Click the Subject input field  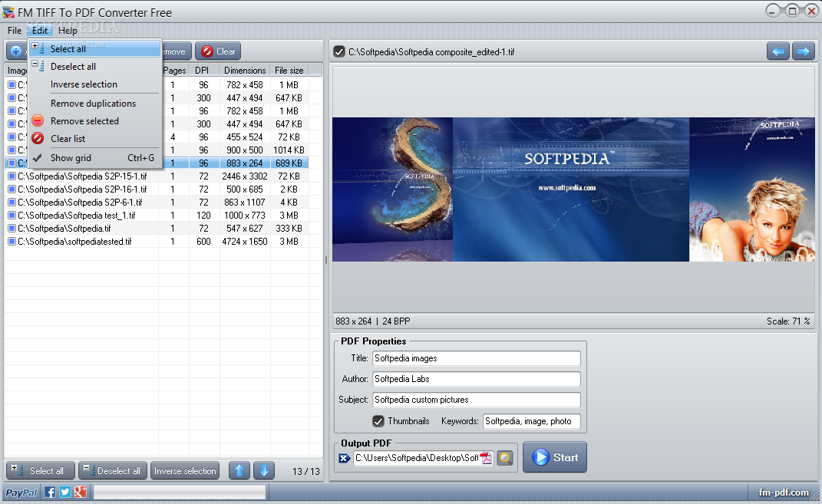477,400
